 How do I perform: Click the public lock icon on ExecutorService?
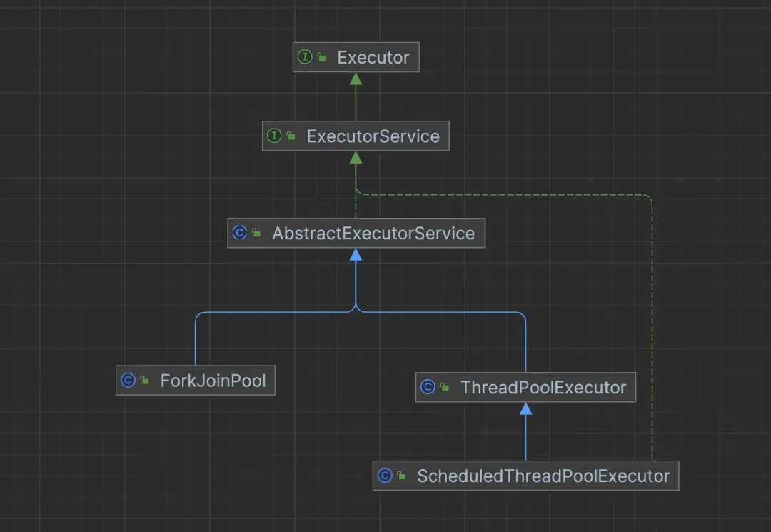click(x=291, y=136)
